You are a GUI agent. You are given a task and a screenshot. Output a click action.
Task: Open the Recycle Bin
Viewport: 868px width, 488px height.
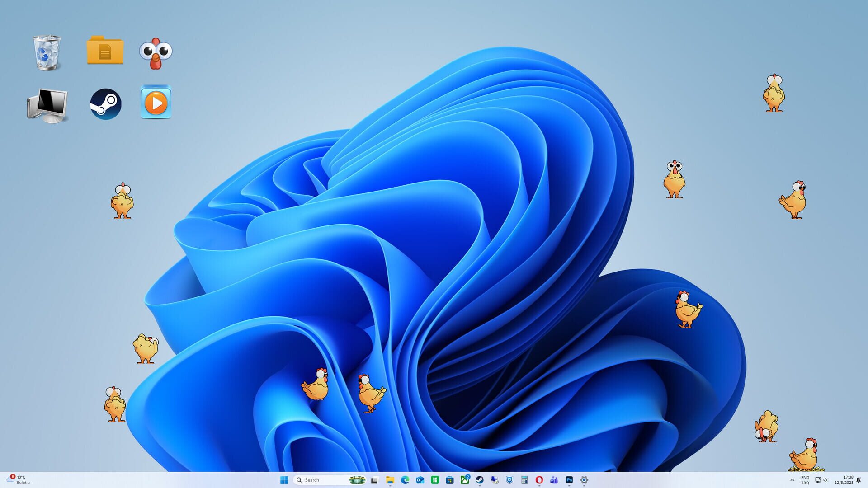pos(47,52)
